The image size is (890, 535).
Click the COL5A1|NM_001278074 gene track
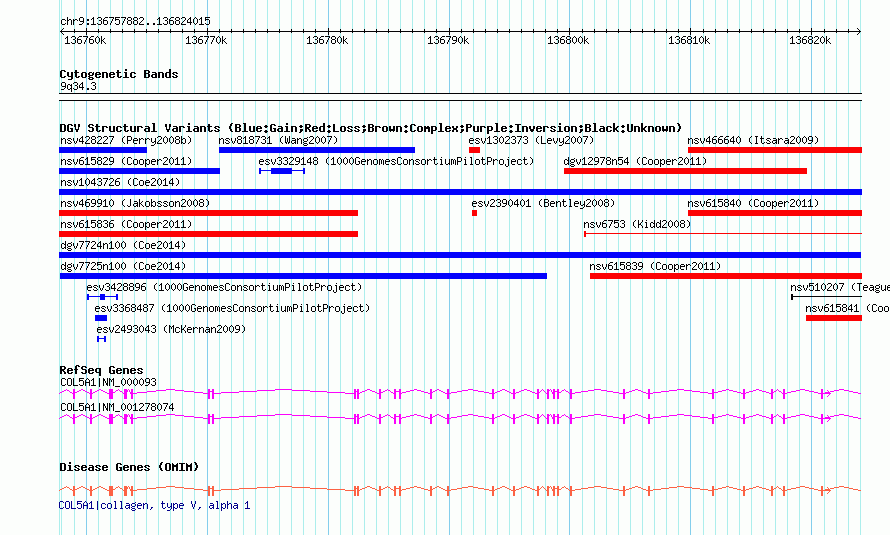click(460, 418)
